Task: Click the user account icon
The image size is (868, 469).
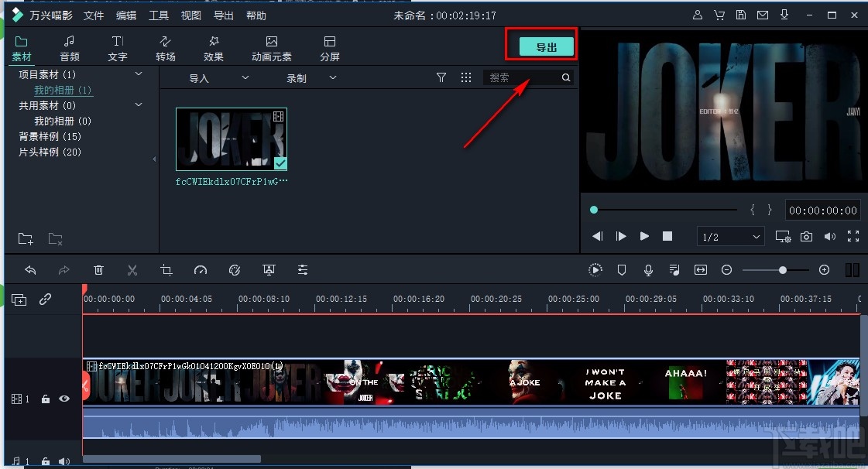Action: 698,15
